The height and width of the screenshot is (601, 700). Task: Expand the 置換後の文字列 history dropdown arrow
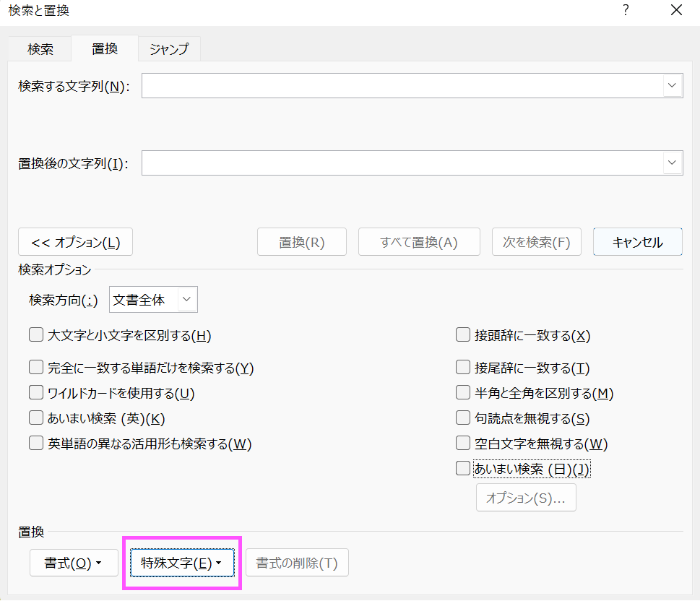[672, 163]
